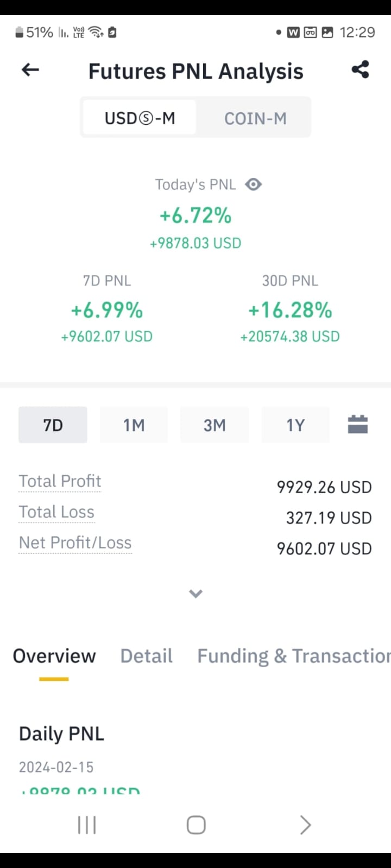
Task: Tap the navigation bar back chevron
Action: (305, 825)
